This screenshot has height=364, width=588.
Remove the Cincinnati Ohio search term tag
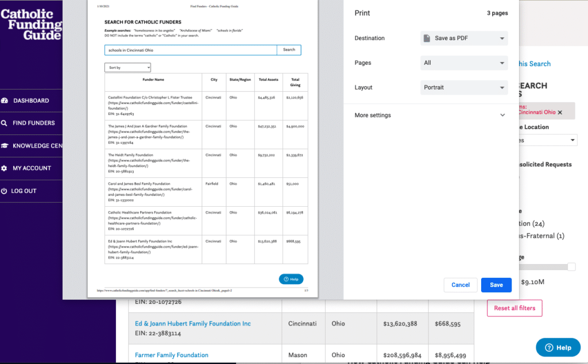click(x=560, y=113)
